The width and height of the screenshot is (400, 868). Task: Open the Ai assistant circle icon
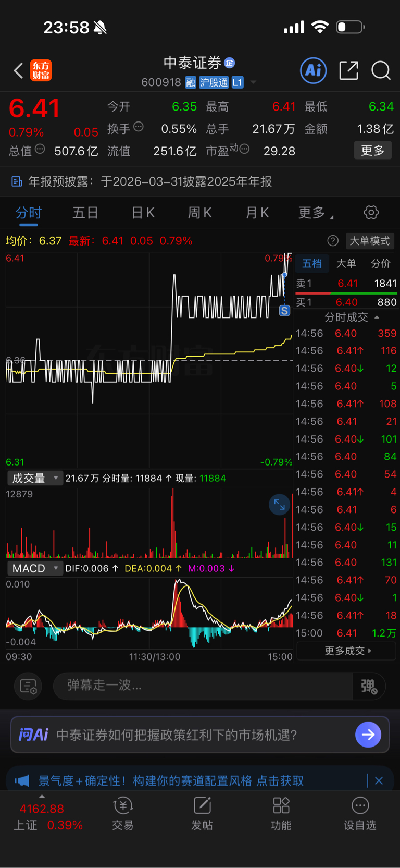click(314, 70)
